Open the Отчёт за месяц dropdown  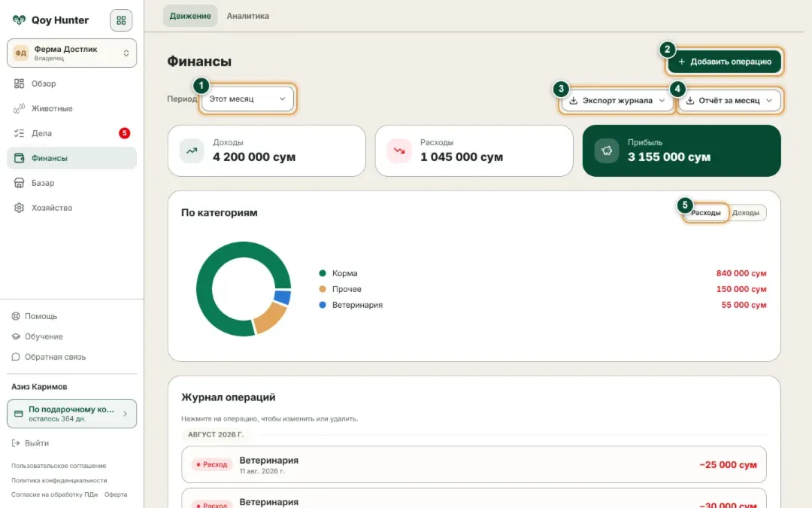[x=729, y=101]
